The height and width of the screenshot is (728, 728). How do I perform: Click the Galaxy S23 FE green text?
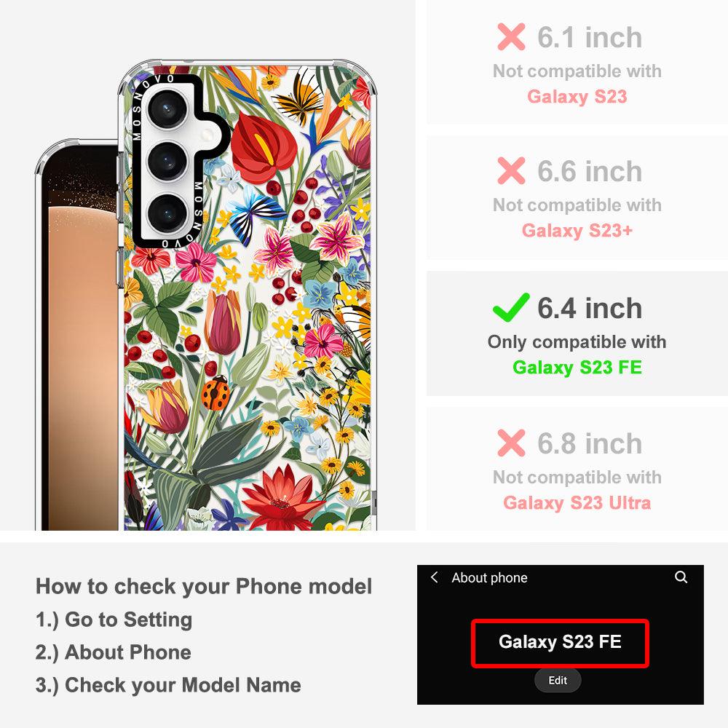coord(577,367)
